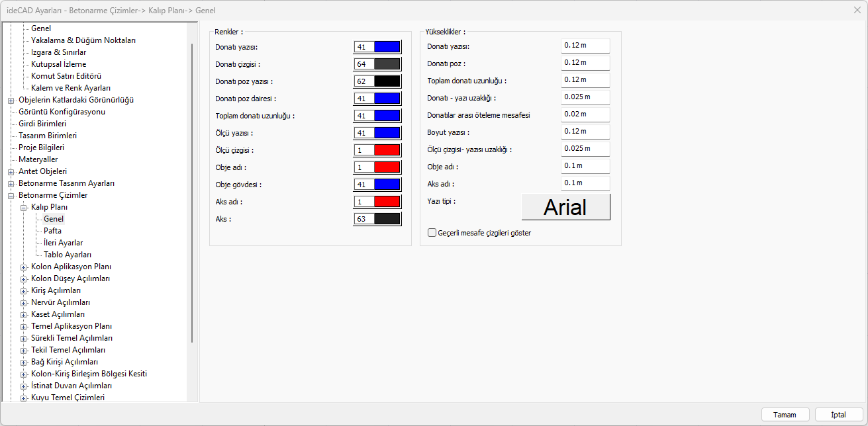Viewport: 868px width, 426px height.
Task: Select Izgara & Sınırlar tree item
Action: click(59, 52)
